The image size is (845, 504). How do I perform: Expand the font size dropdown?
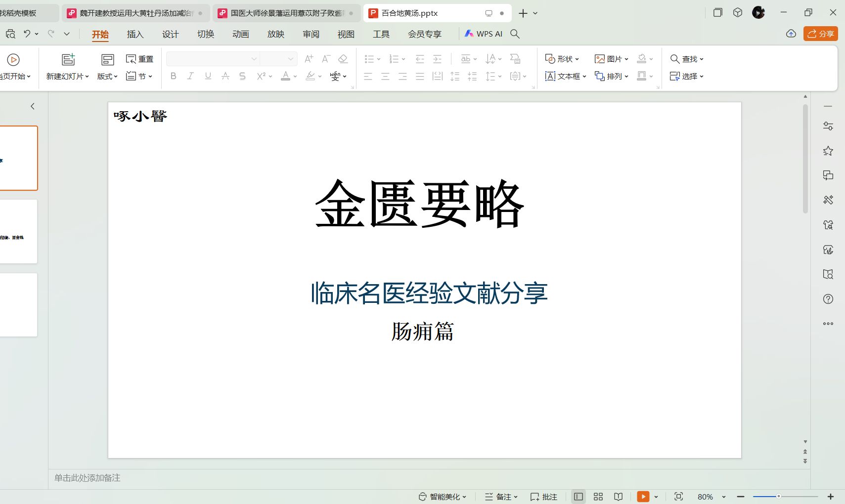pyautogui.click(x=291, y=59)
